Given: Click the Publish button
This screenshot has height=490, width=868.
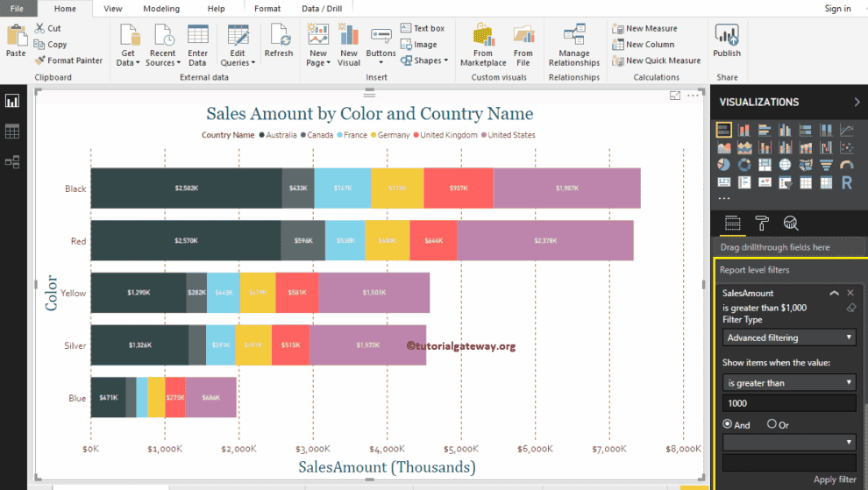Looking at the screenshot, I should [x=727, y=40].
